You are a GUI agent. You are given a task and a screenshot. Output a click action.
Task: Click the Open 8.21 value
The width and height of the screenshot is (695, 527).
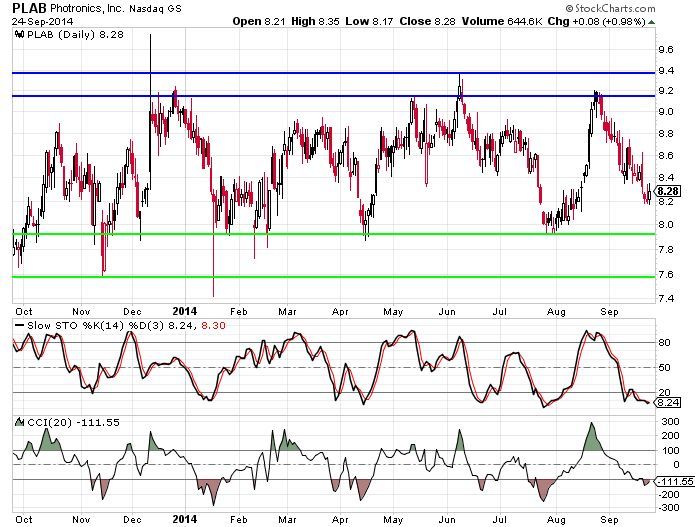pos(259,21)
